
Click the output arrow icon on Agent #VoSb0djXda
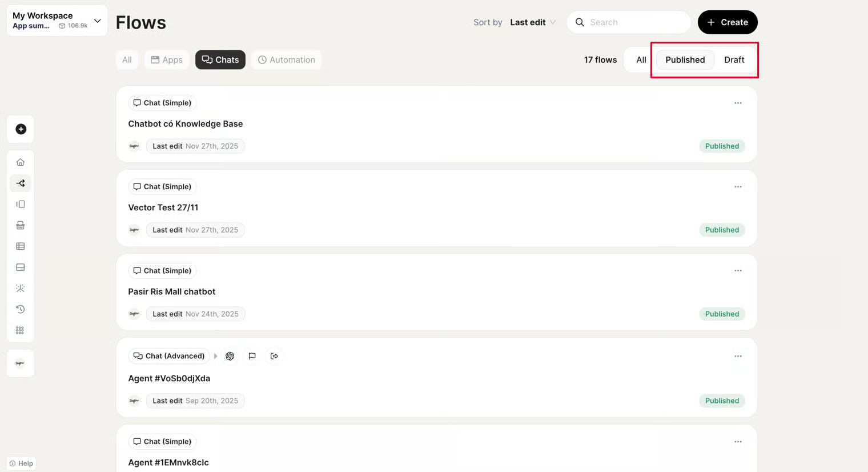[274, 356]
